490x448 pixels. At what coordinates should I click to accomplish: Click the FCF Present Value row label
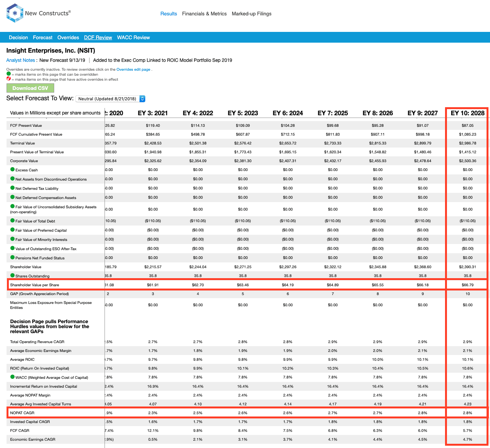pos(26,126)
